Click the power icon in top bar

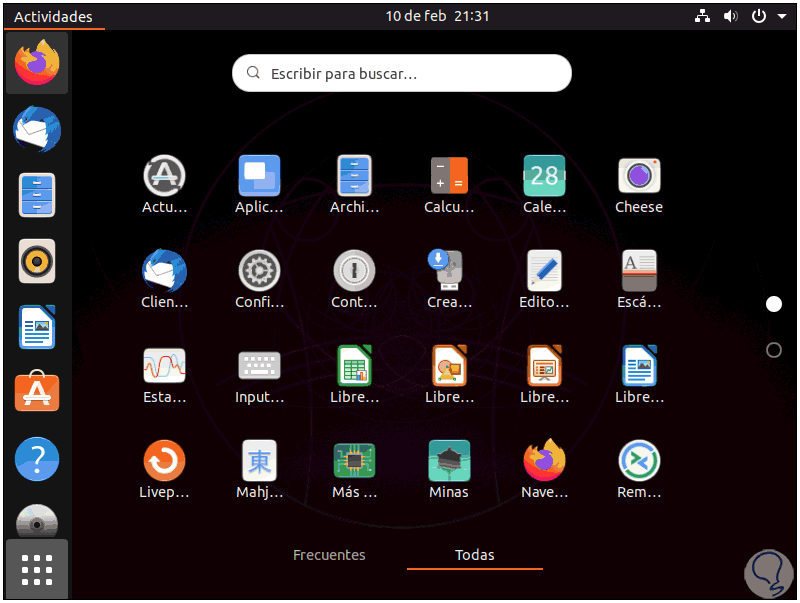759,16
